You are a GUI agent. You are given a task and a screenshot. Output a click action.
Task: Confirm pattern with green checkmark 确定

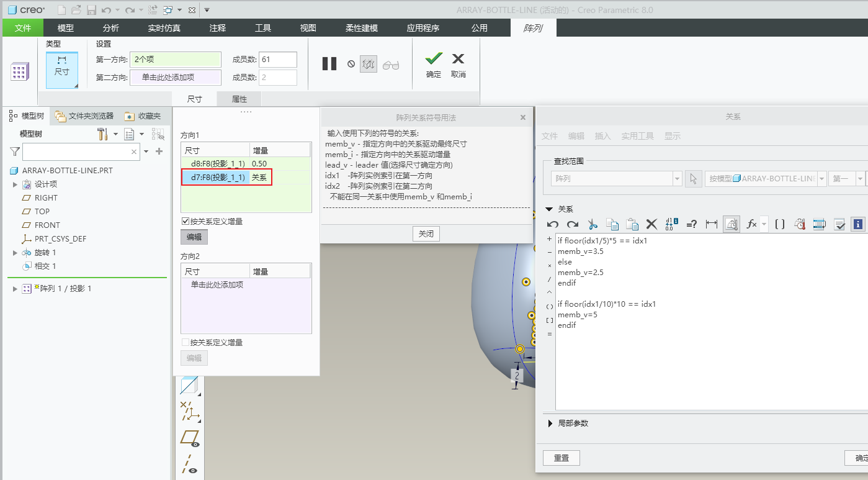tap(434, 65)
